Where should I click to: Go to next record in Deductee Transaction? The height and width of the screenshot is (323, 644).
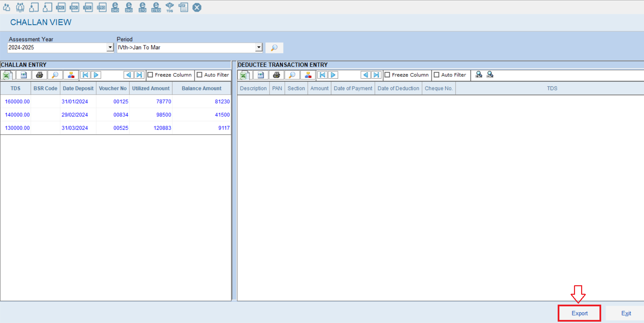click(333, 75)
